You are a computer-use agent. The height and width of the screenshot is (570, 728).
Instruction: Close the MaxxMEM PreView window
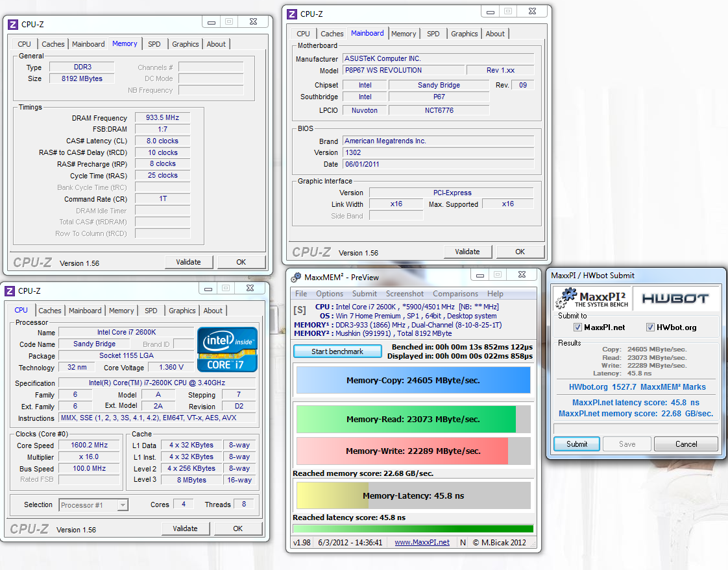[522, 275]
